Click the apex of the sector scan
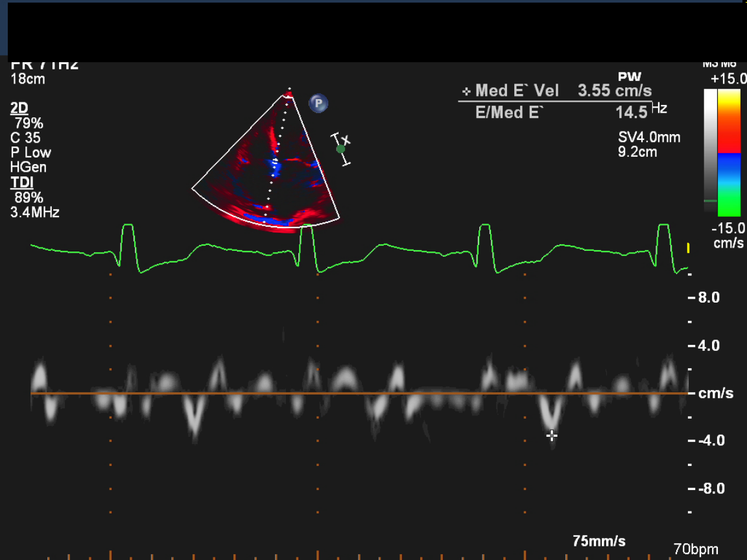This screenshot has height=560, width=747. (x=289, y=93)
